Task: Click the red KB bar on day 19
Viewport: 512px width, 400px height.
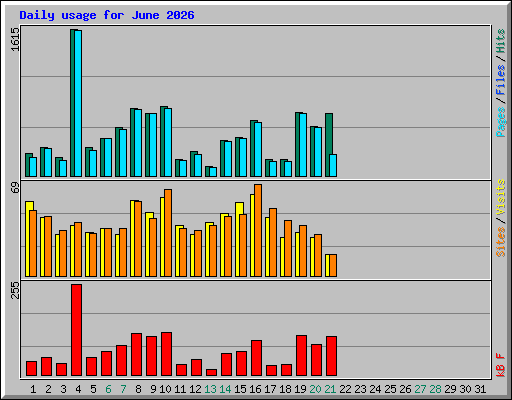Action: 301,356
